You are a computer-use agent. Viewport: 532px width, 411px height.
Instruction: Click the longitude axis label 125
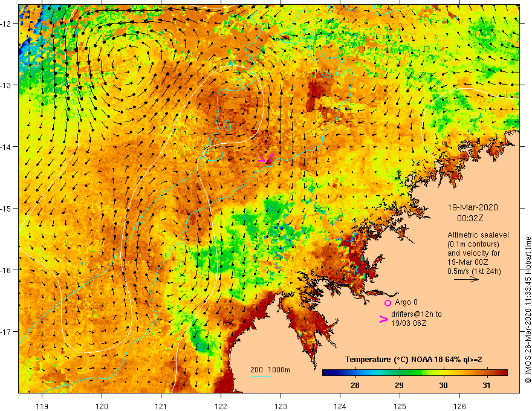pos(400,406)
